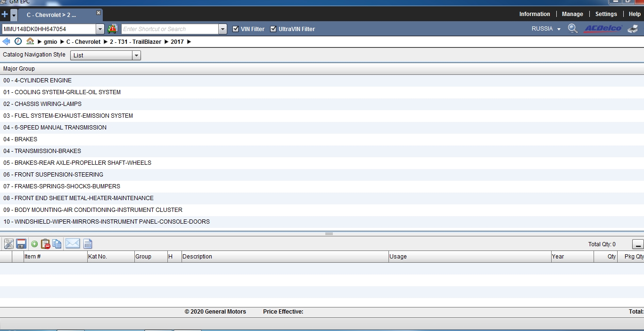Sort by Description column header
Screen dimensions: 644x331
pyautogui.click(x=285, y=257)
